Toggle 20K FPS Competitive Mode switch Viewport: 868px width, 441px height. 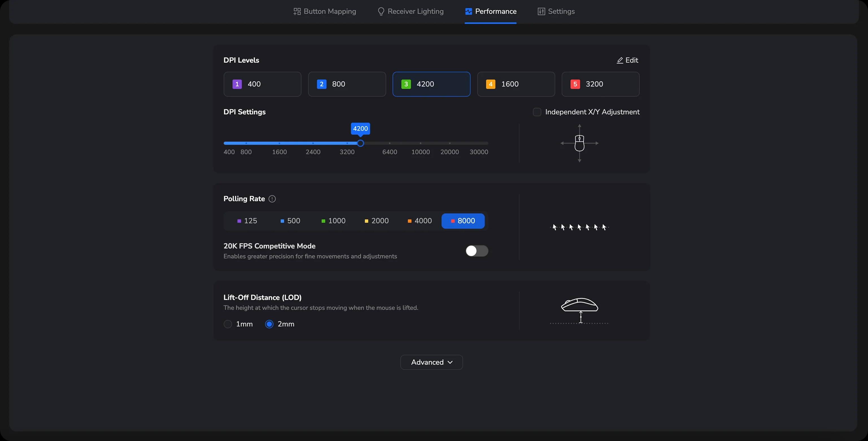476,251
